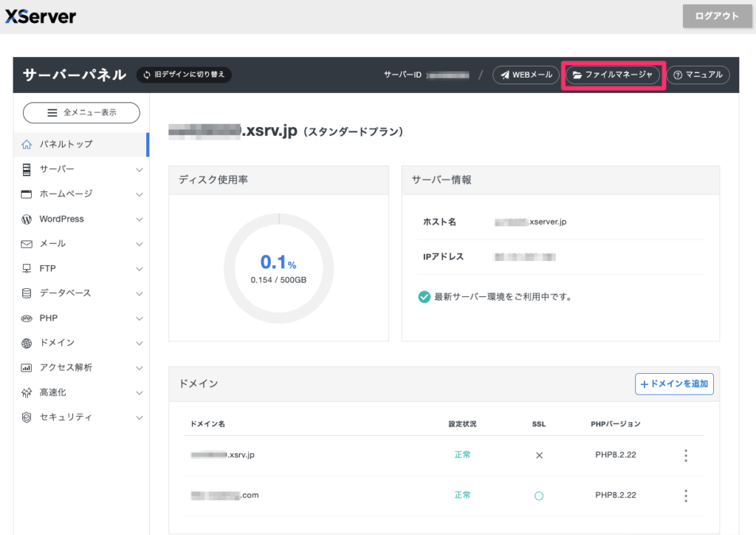Expand the PHP menu chevron
This screenshot has height=535, width=756.
click(140, 318)
